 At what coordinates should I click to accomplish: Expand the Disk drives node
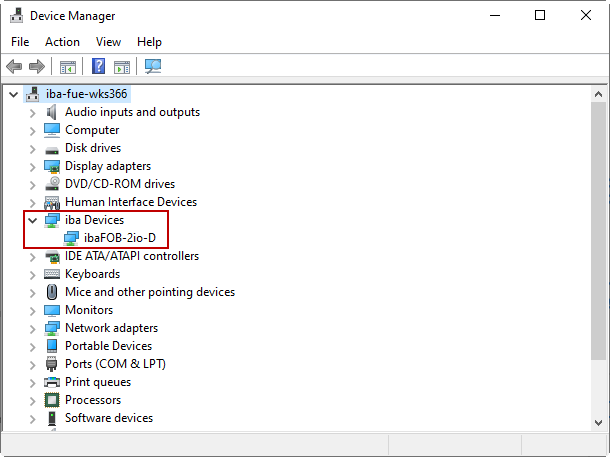pos(32,148)
